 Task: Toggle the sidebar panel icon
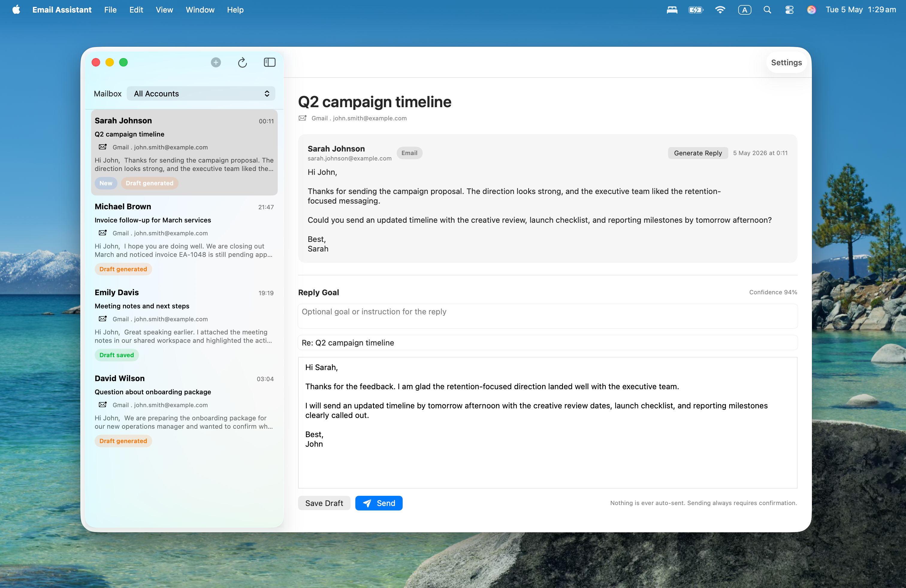270,62
